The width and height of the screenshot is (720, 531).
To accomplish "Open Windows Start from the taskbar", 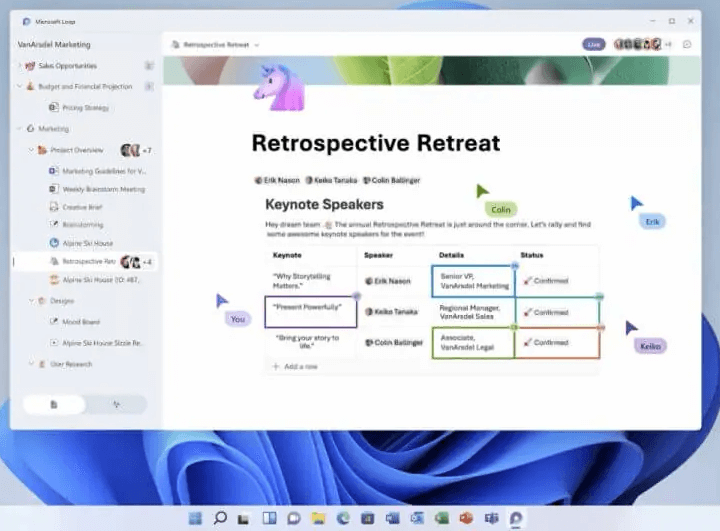I will [x=195, y=519].
